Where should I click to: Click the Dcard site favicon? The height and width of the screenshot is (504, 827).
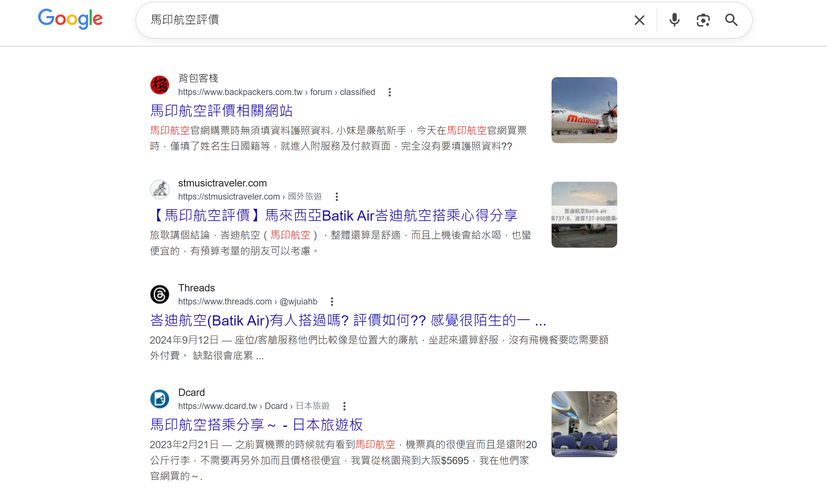(159, 399)
